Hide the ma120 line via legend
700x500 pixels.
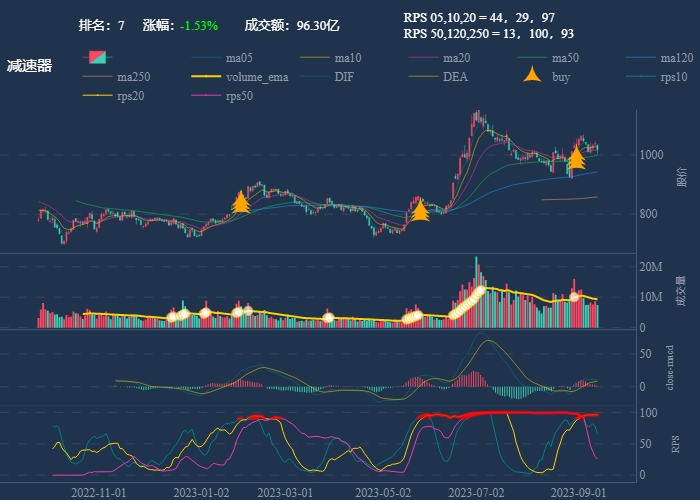(677, 58)
